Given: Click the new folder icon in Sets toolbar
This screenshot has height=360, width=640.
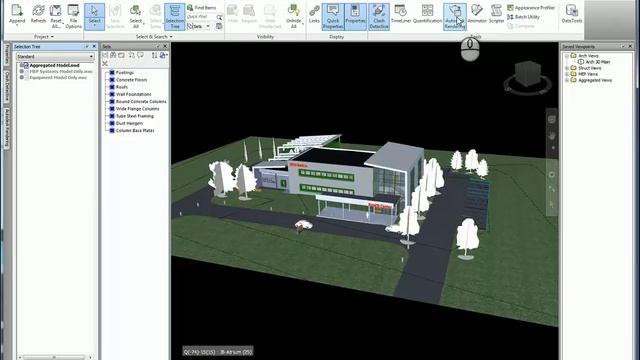Looking at the screenshot, I should coord(122,55).
